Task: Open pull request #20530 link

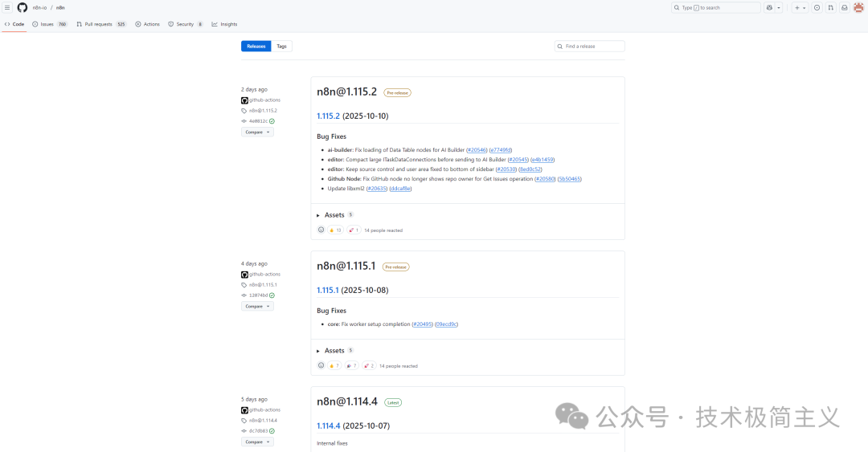Action: (506, 169)
